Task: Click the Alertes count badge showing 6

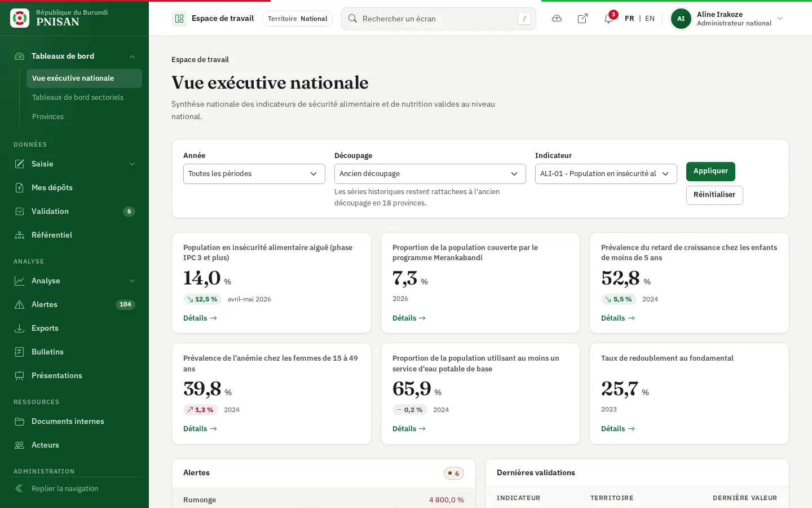Action: point(454,473)
